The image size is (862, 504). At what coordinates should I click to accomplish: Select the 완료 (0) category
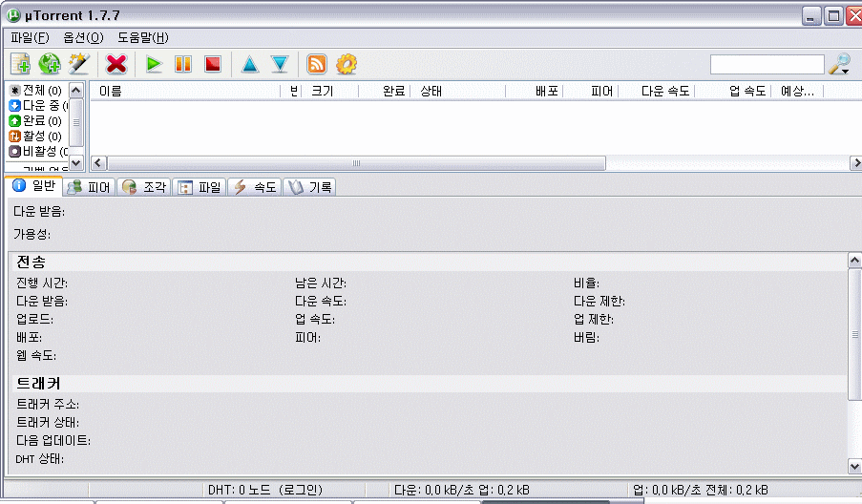(x=36, y=121)
